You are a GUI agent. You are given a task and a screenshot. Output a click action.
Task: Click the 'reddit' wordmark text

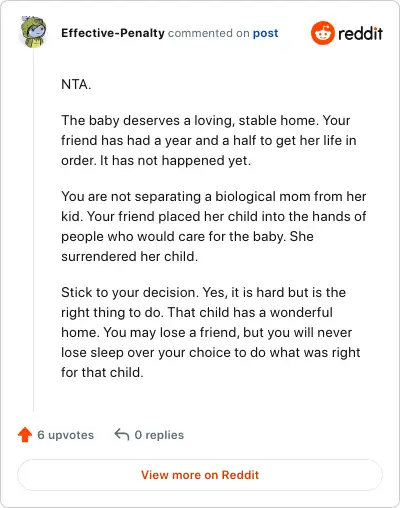[360, 33]
